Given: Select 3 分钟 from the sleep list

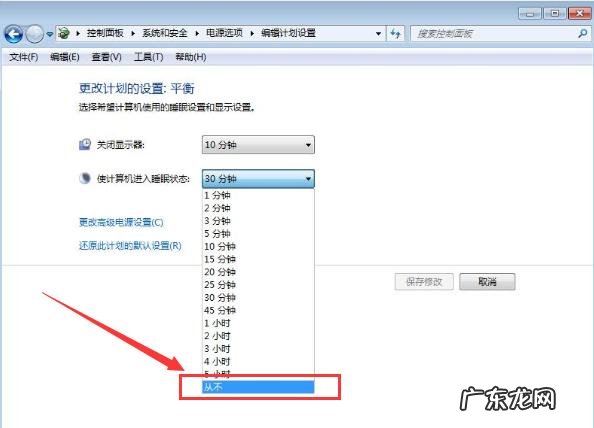Looking at the screenshot, I should click(258, 221).
